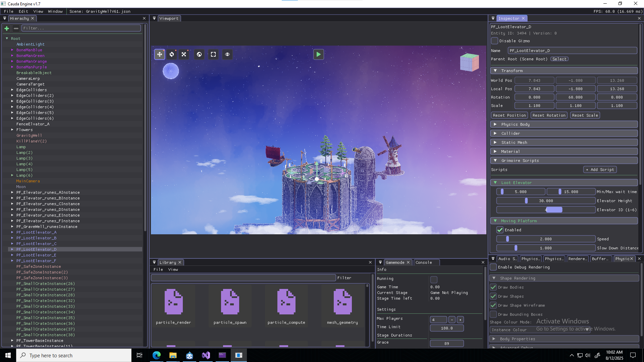
Task: Click the green plus add entity icon
Action: pyautogui.click(x=7, y=28)
